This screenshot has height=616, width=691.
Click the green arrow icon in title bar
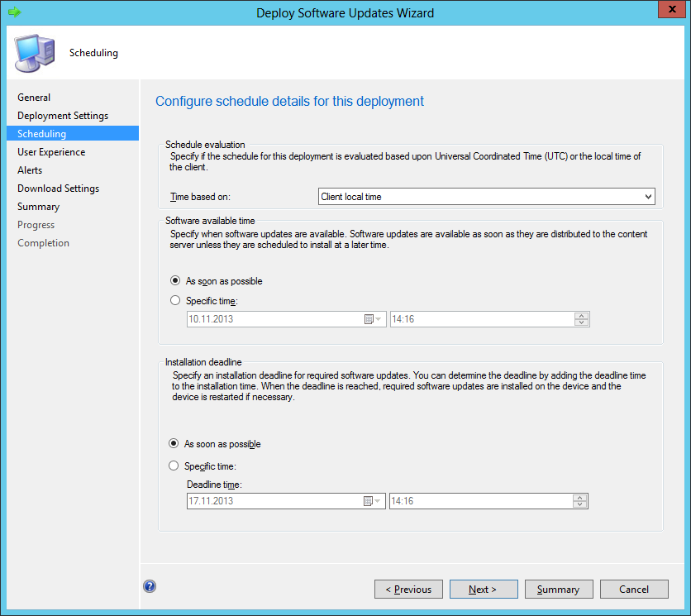pyautogui.click(x=14, y=12)
